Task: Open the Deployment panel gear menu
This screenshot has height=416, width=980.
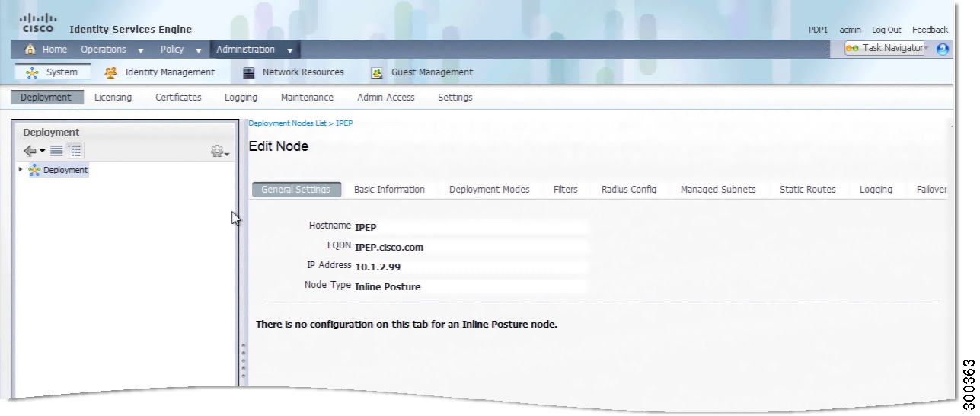Action: (220, 152)
